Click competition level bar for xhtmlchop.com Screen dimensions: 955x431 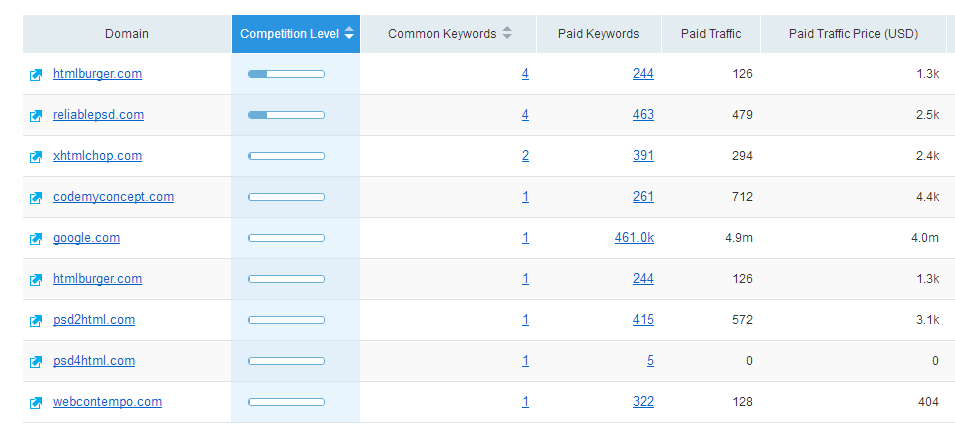pyautogui.click(x=286, y=156)
